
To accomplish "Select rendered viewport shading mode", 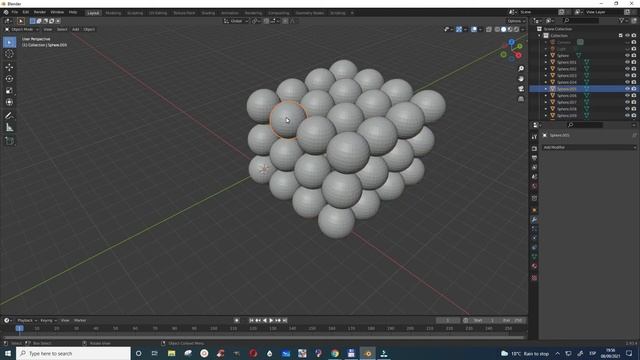I will 516,29.
